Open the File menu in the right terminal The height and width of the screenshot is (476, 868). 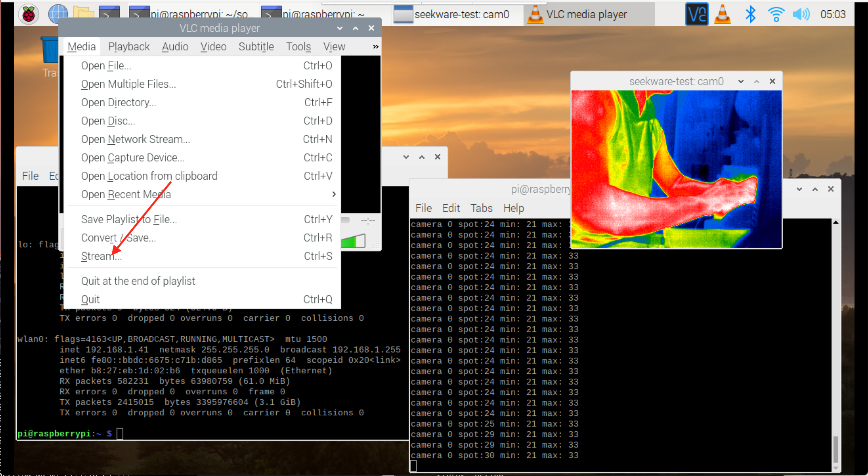coord(423,208)
